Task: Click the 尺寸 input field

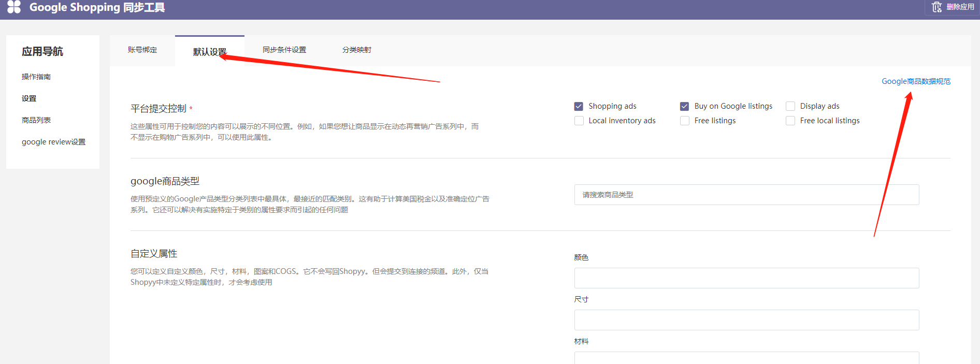Action: (746, 320)
